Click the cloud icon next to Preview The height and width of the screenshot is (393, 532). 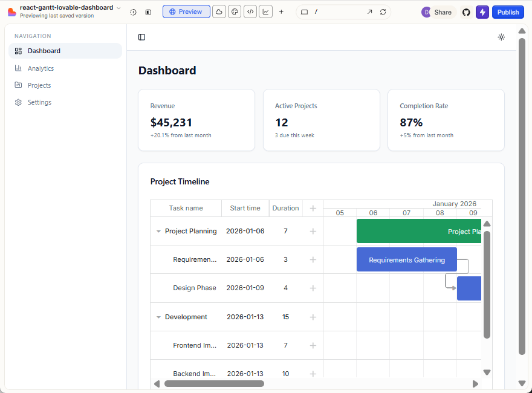218,11
